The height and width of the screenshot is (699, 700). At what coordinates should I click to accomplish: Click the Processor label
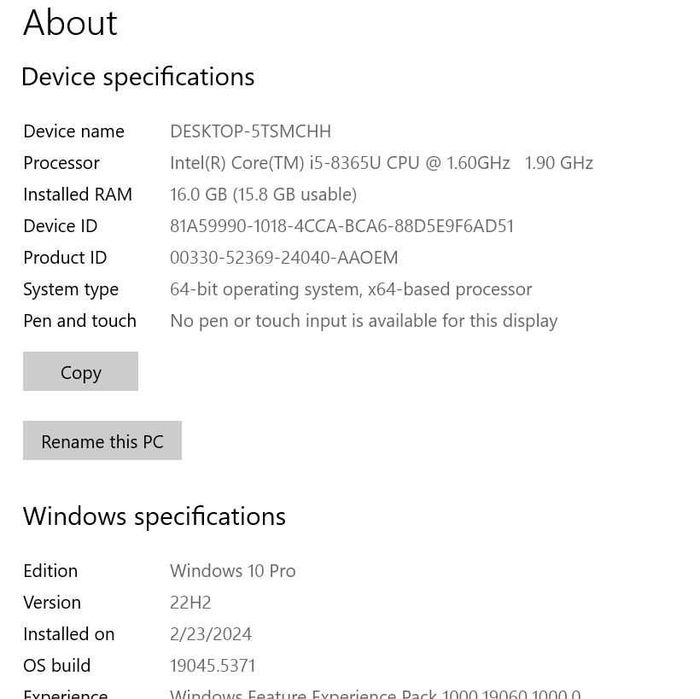click(x=61, y=163)
